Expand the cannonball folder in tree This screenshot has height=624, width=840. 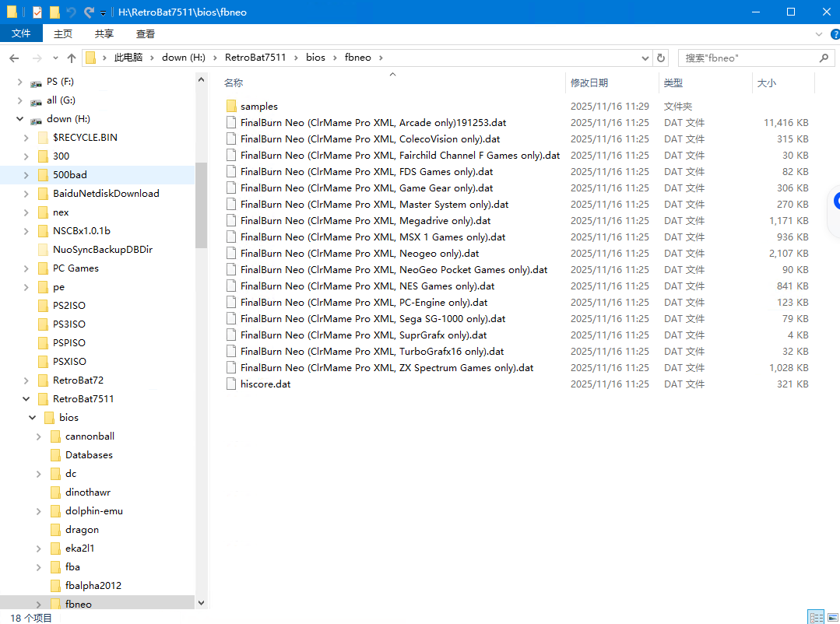pos(39,436)
